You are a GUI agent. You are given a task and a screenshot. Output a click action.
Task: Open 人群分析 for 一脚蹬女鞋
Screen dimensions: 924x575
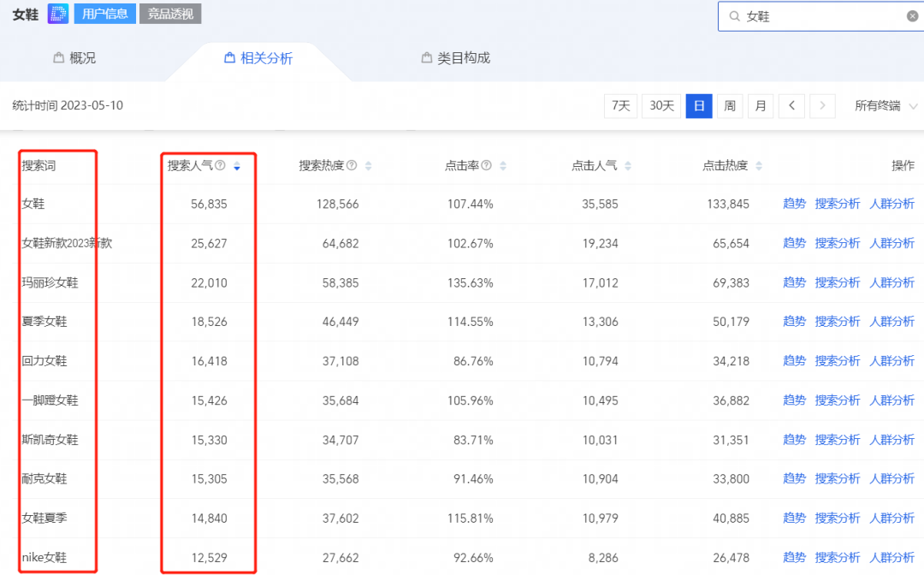891,400
